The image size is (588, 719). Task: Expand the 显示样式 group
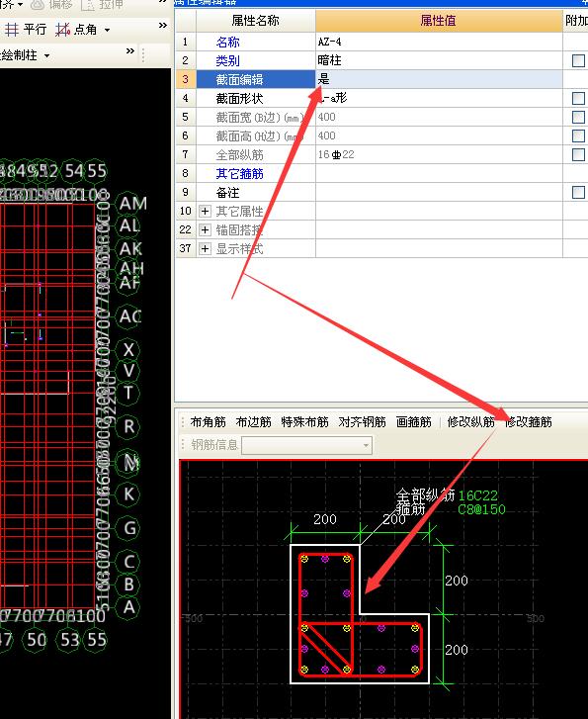coord(205,249)
